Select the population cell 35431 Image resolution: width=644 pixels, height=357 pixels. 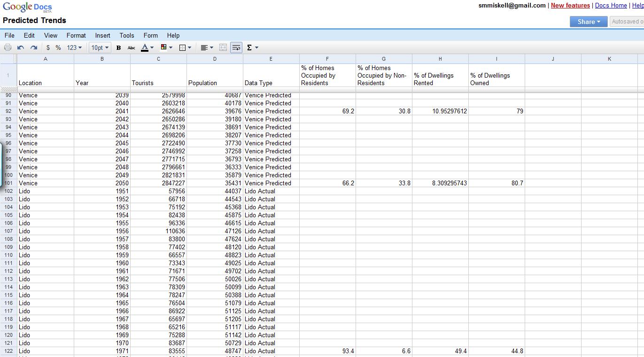pos(215,183)
